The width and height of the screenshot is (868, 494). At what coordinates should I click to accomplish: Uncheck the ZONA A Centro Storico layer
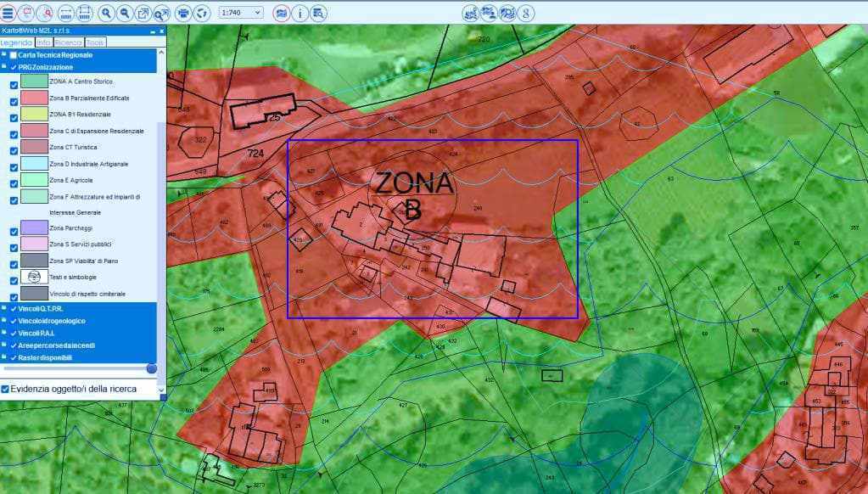tap(14, 83)
